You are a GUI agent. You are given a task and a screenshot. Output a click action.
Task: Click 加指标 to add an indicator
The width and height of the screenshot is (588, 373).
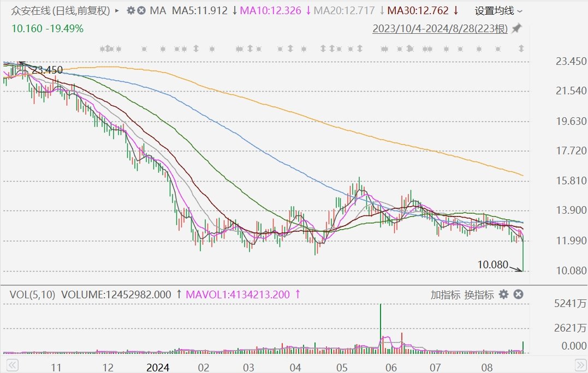point(445,294)
